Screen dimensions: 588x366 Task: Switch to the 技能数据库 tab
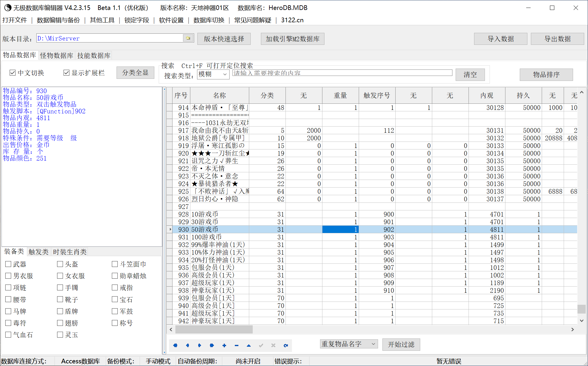[94, 55]
